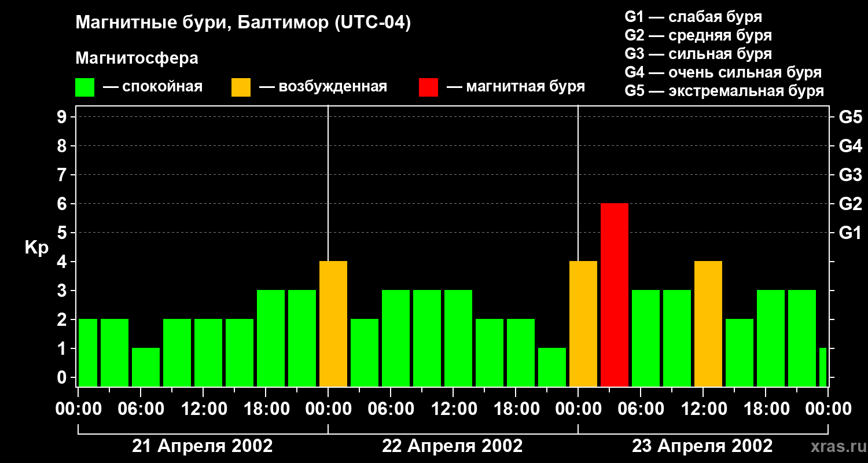868x463 pixels.
Task: Click the red 'магнитная буря' legend swatch
Action: coord(429,87)
